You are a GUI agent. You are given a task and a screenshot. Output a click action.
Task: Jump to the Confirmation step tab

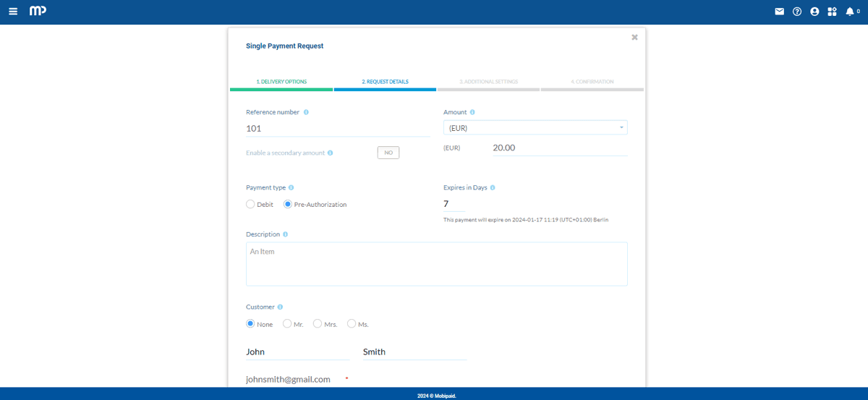pyautogui.click(x=592, y=82)
